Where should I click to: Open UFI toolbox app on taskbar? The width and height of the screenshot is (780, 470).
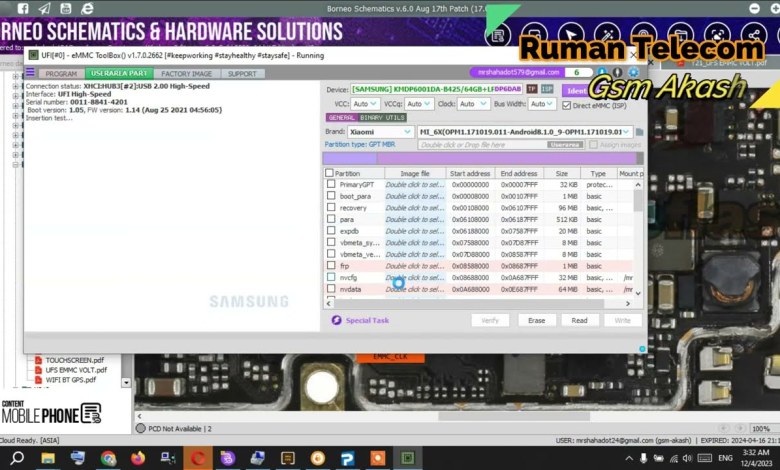[x=407, y=458]
